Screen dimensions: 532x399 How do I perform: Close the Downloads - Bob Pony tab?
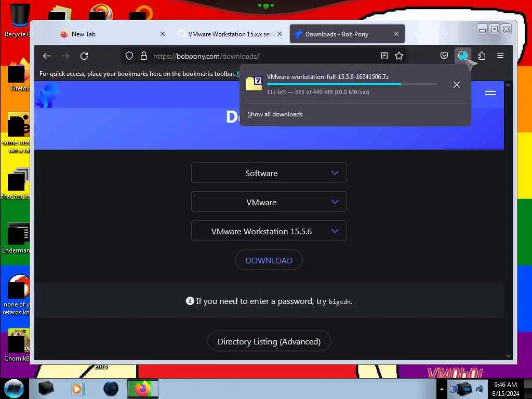coord(396,34)
